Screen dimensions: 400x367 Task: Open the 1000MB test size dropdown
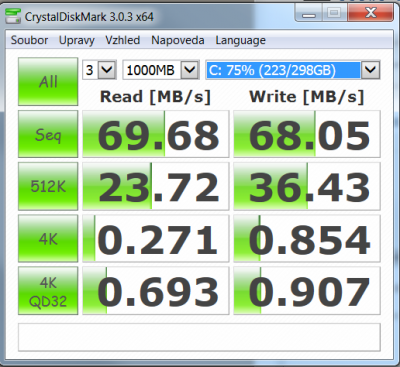161,70
